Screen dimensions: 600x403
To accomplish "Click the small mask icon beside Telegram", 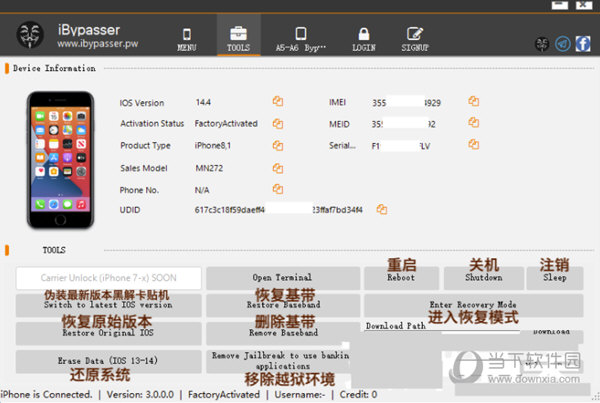I will [x=542, y=44].
